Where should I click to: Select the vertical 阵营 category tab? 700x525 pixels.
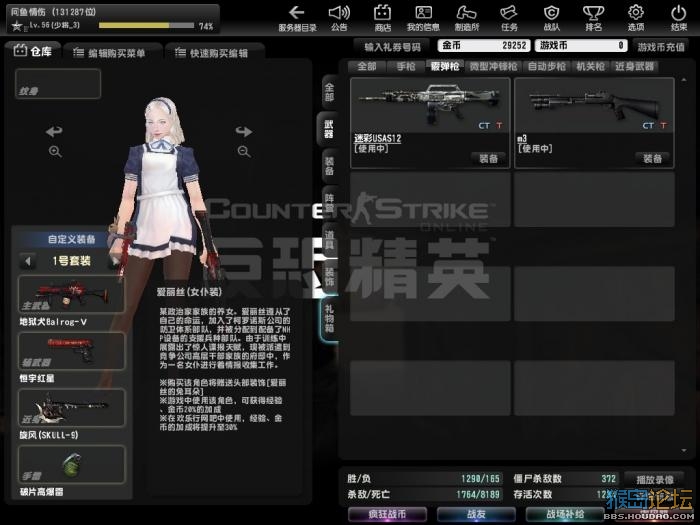pos(329,203)
